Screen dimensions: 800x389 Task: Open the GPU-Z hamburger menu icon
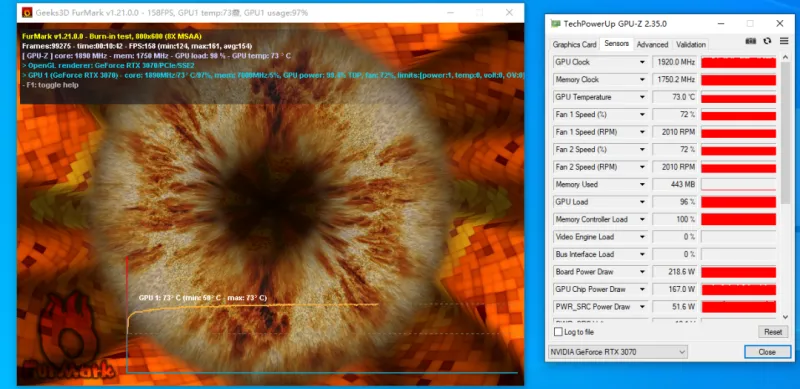point(784,41)
